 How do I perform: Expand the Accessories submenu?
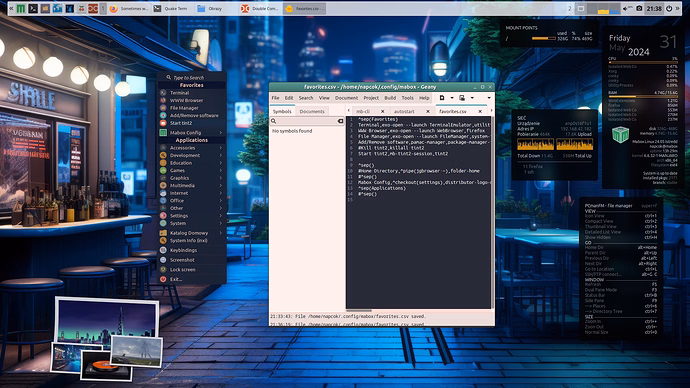(x=192, y=148)
